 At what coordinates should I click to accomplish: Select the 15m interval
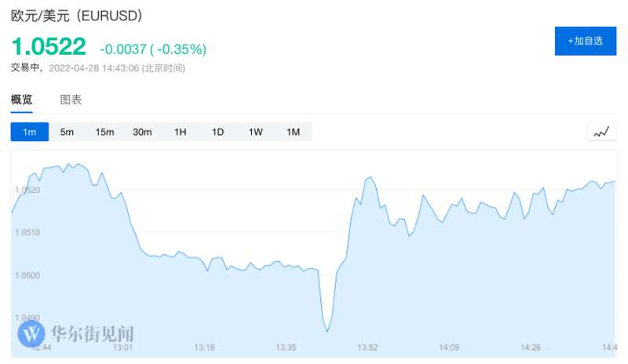pyautogui.click(x=104, y=132)
